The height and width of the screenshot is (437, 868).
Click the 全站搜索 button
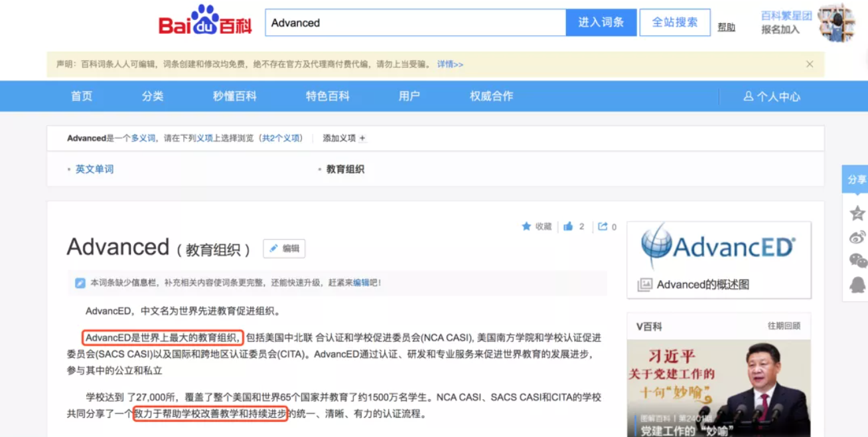(675, 23)
